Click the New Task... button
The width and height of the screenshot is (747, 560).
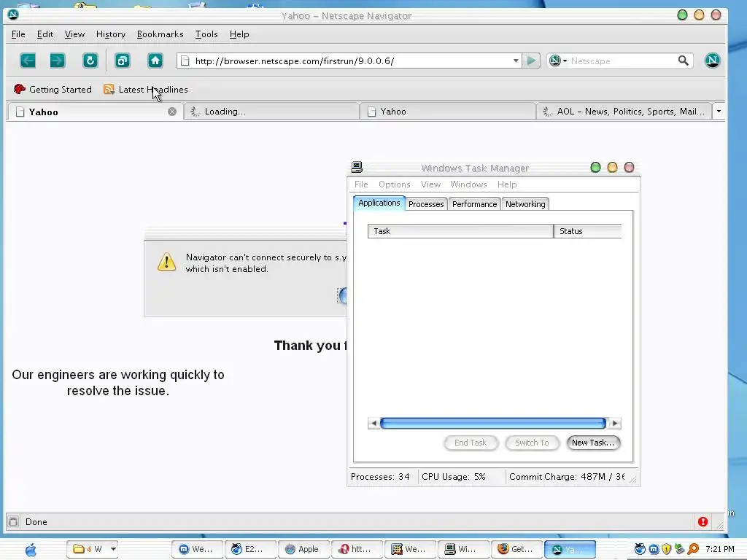593,443
